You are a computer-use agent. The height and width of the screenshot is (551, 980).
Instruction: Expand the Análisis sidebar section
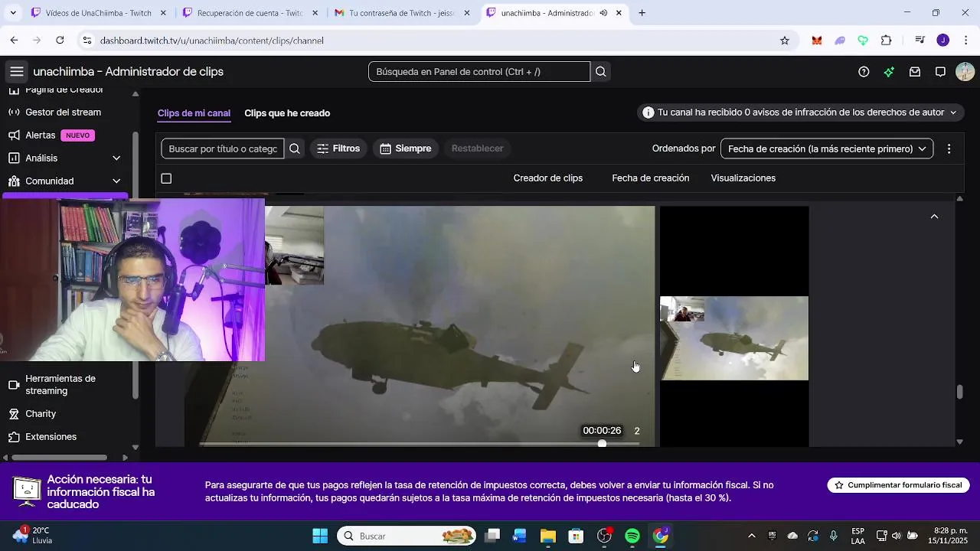coord(116,158)
